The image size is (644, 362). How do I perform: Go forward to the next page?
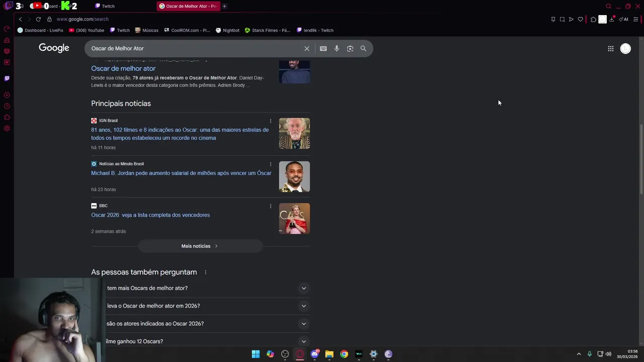point(29,19)
